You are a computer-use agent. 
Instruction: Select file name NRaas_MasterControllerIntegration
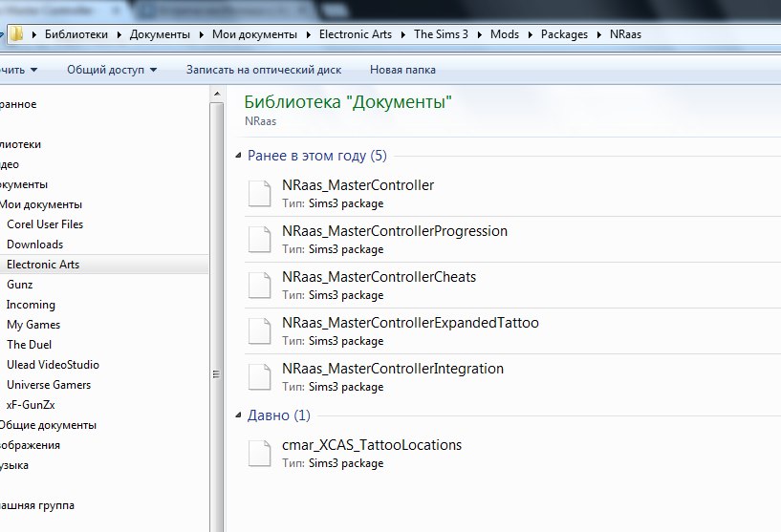393,369
